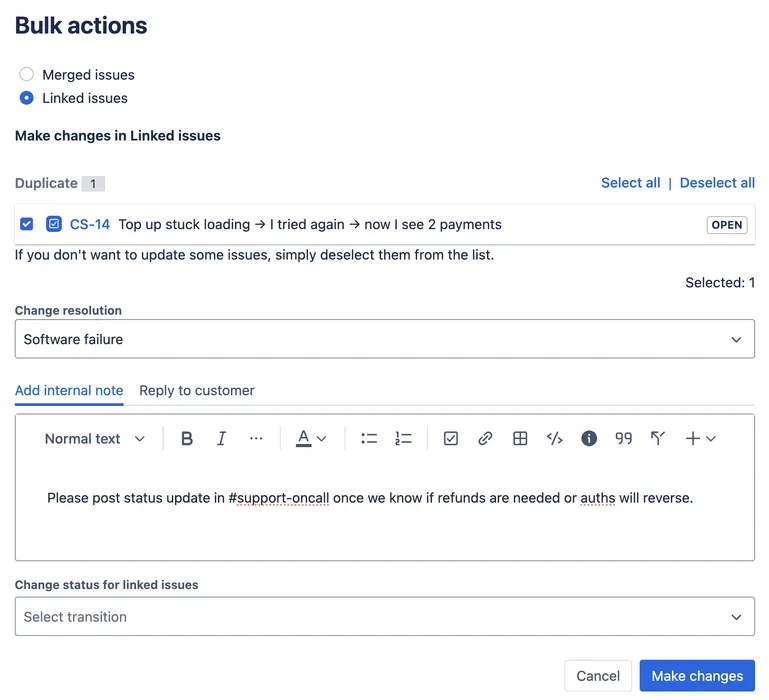The height and width of the screenshot is (700, 769).
Task: Insert a bullet list
Action: click(x=369, y=439)
